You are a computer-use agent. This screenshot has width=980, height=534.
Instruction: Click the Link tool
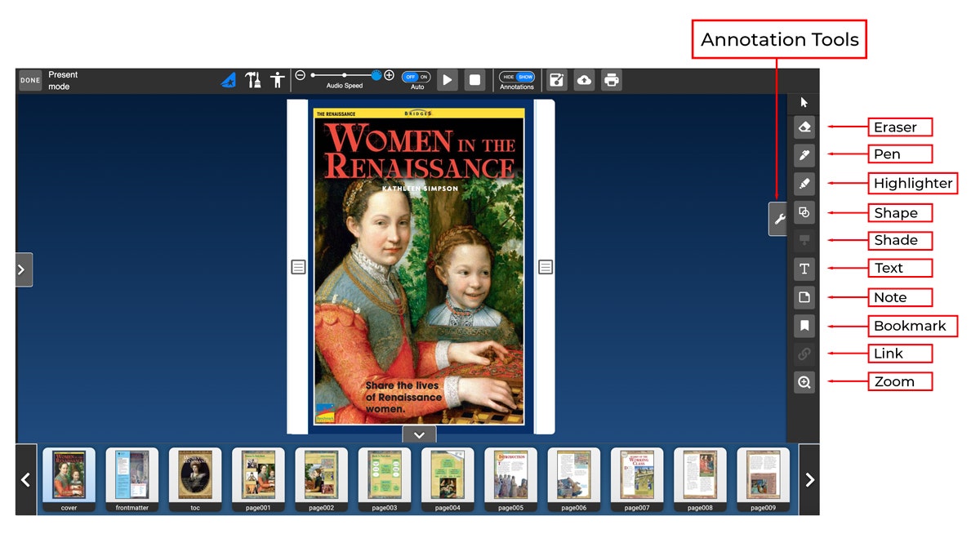804,354
